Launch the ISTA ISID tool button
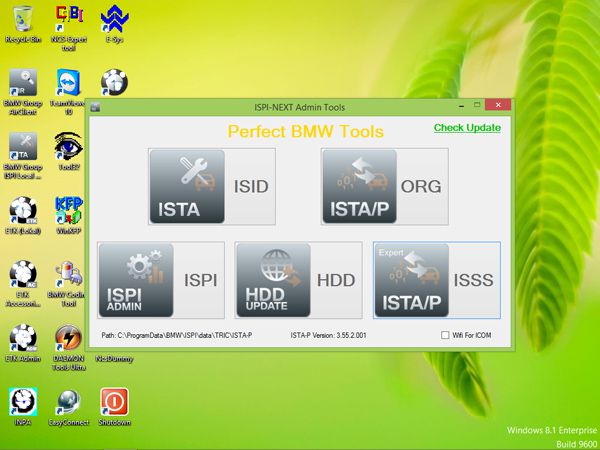 pos(212,186)
